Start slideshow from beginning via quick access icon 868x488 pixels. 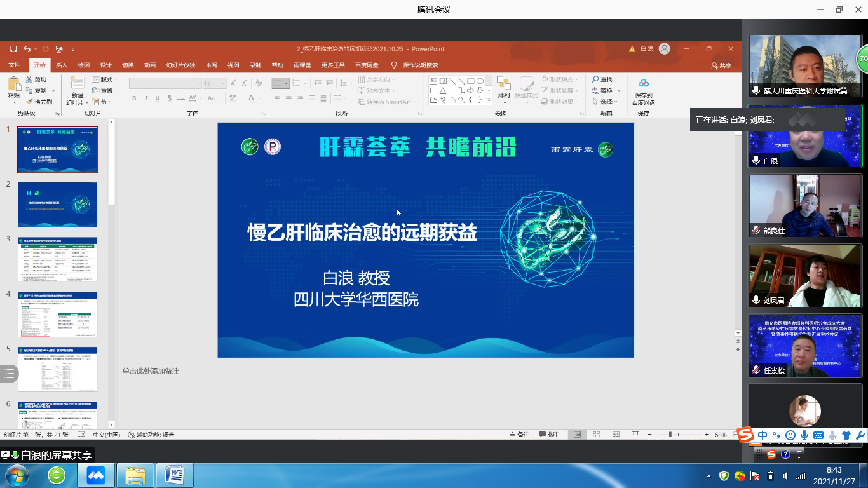pos(59,49)
